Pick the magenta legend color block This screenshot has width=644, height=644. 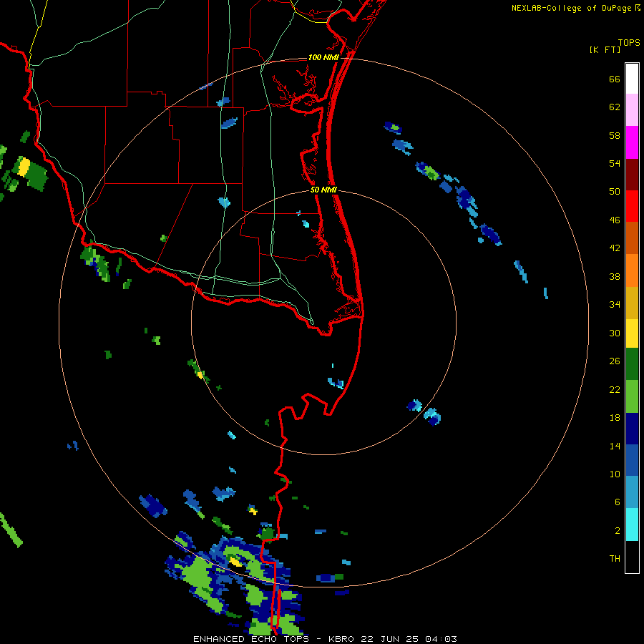[632, 142]
